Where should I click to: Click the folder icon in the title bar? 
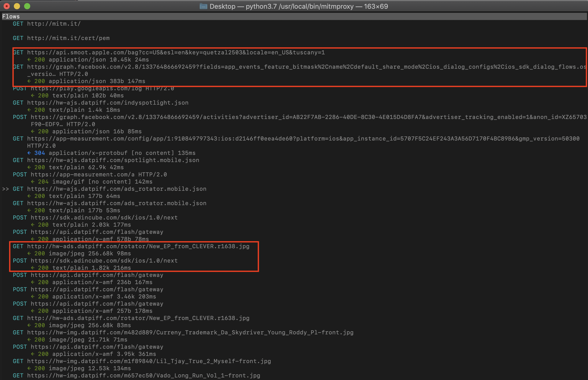[x=203, y=6]
